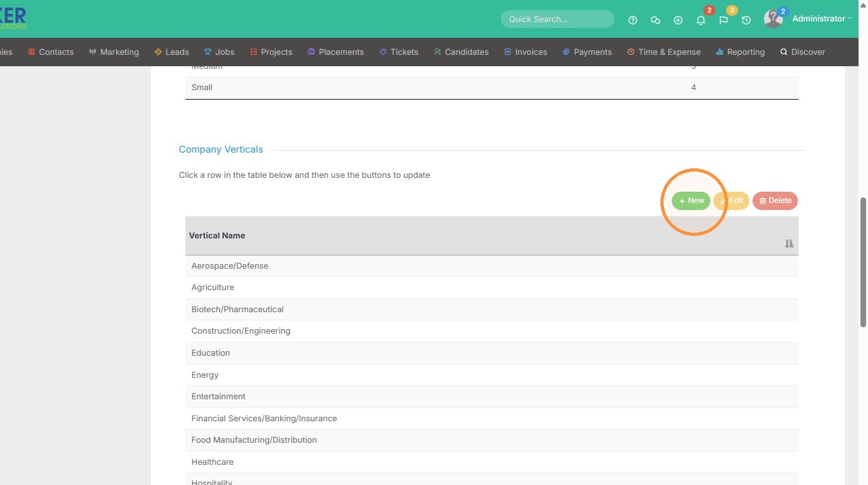Select the Construction/Engineering row
868x485 pixels.
492,331
